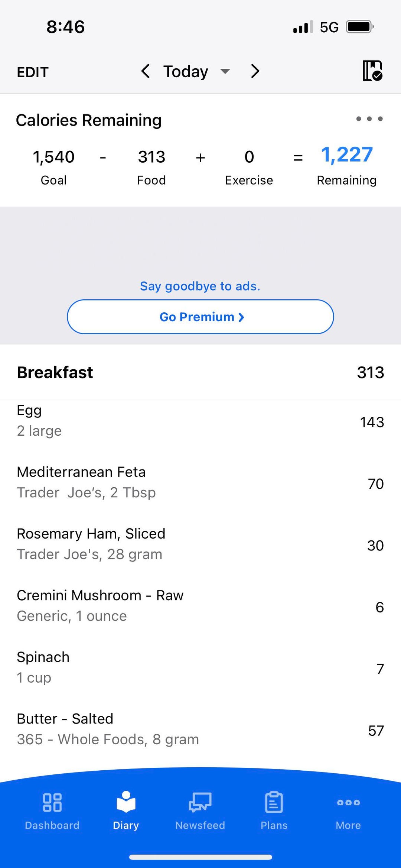Image resolution: width=401 pixels, height=868 pixels.
Task: Click the Say goodbye to ads link
Action: tap(200, 286)
